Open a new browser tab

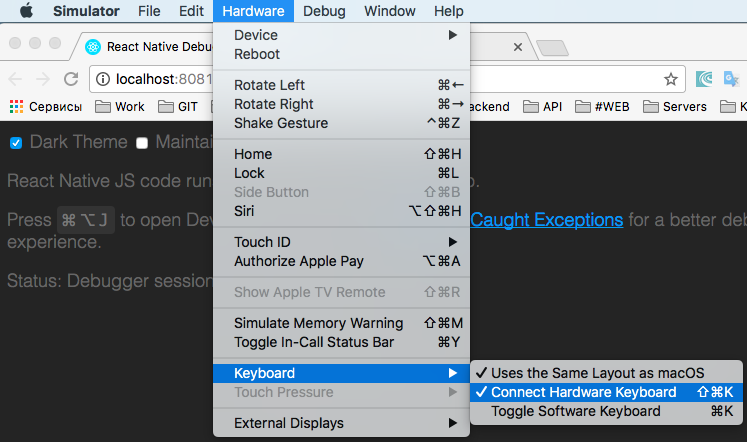click(552, 48)
